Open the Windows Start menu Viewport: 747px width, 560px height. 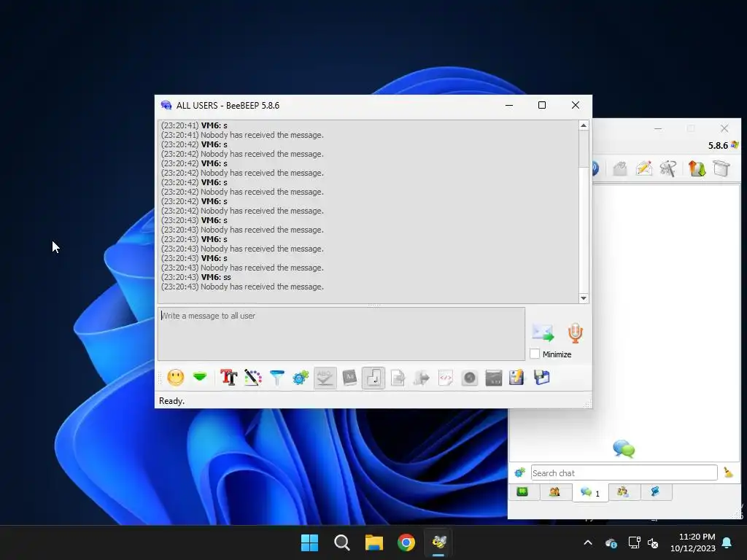pos(309,542)
